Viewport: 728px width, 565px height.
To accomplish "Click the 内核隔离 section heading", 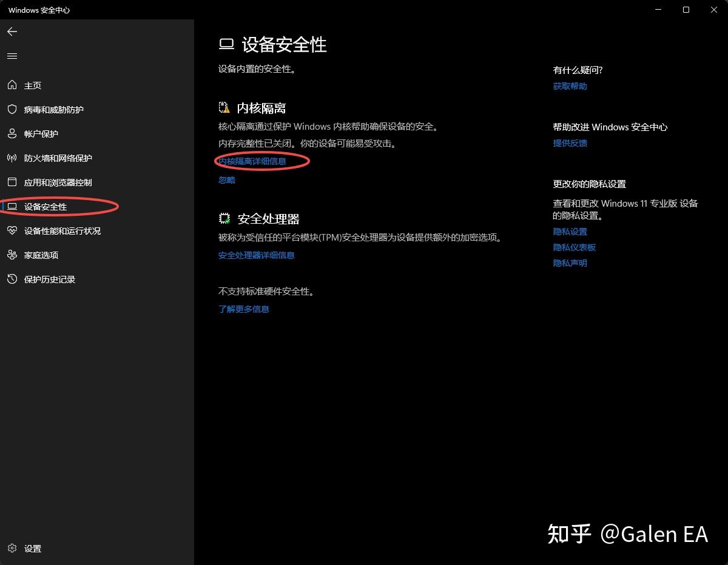I will (x=261, y=108).
